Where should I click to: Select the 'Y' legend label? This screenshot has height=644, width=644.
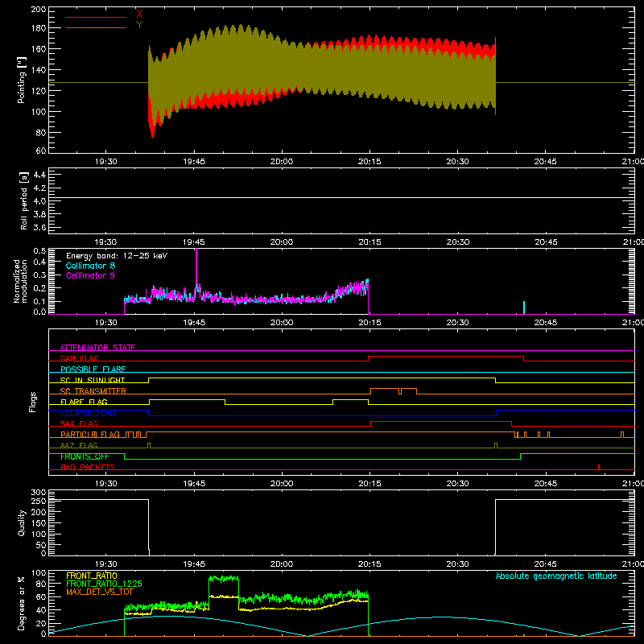[x=139, y=24]
